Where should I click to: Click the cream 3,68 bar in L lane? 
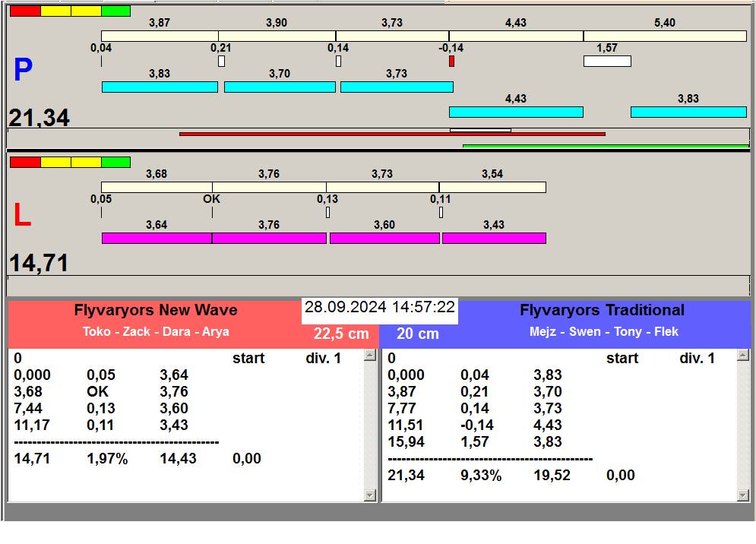(x=157, y=187)
